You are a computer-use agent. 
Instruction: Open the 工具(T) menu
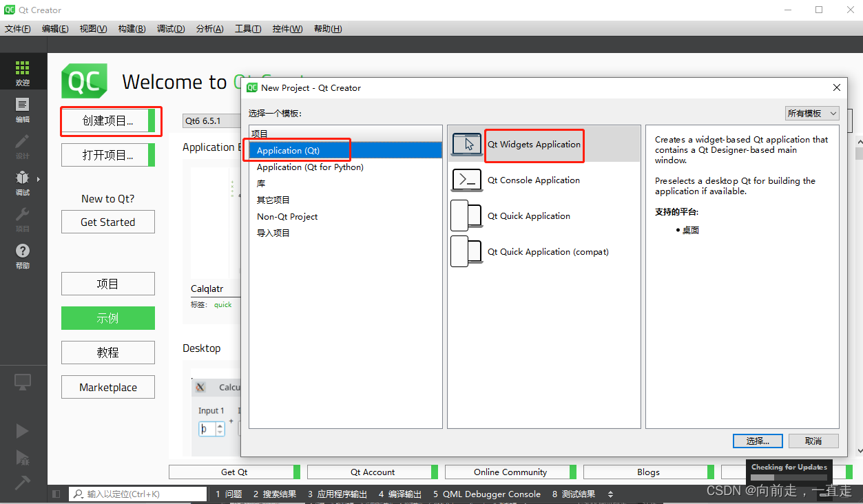[x=248, y=28]
